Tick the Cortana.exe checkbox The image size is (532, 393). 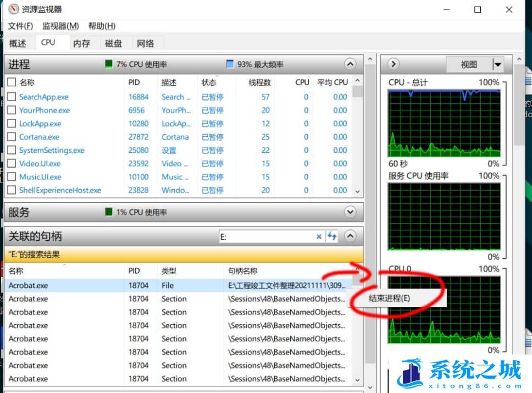click(x=12, y=137)
